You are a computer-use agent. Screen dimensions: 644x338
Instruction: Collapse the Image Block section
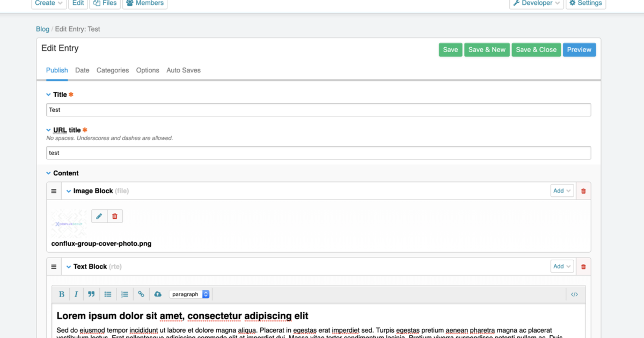69,190
